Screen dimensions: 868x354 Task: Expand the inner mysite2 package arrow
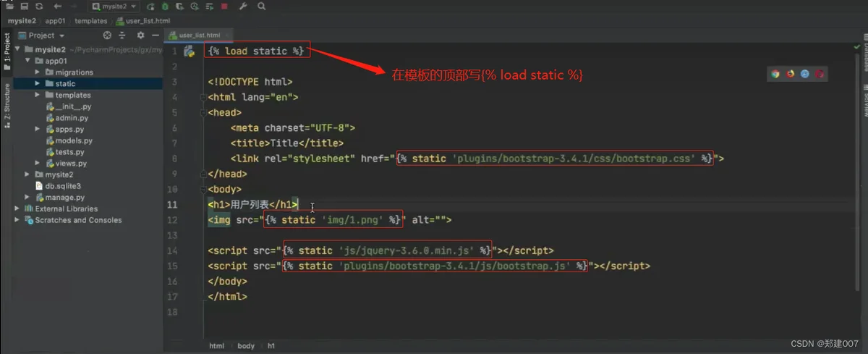pyautogui.click(x=28, y=174)
